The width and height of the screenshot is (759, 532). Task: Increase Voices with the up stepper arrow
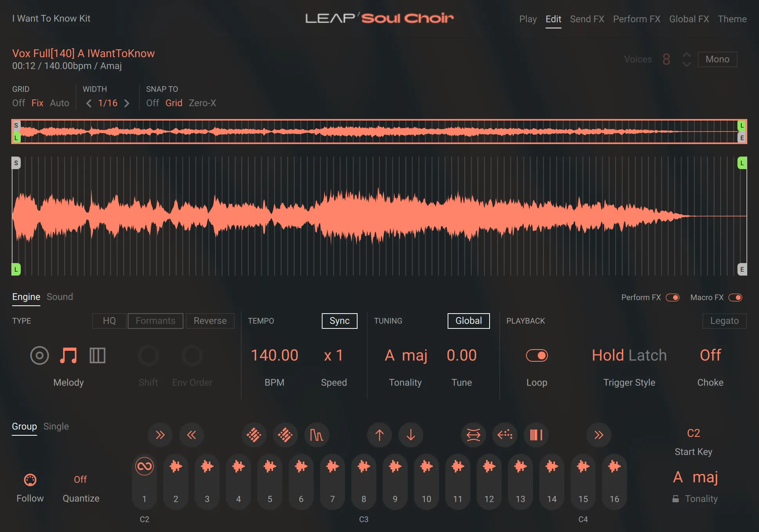[686, 55]
